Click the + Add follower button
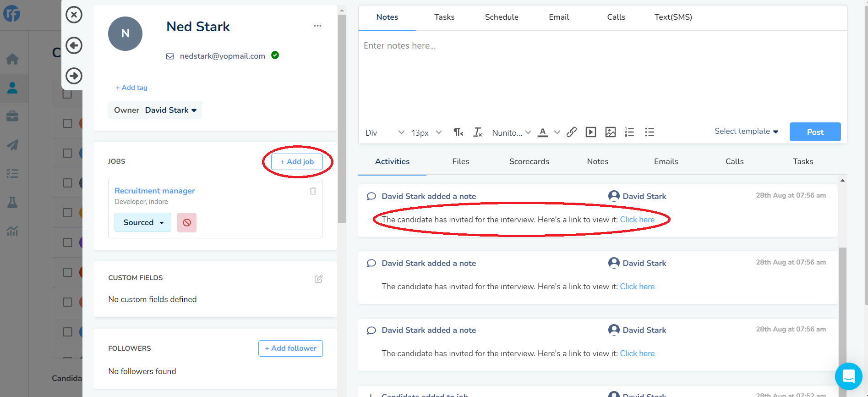Image resolution: width=868 pixels, height=397 pixels. pyautogui.click(x=290, y=348)
